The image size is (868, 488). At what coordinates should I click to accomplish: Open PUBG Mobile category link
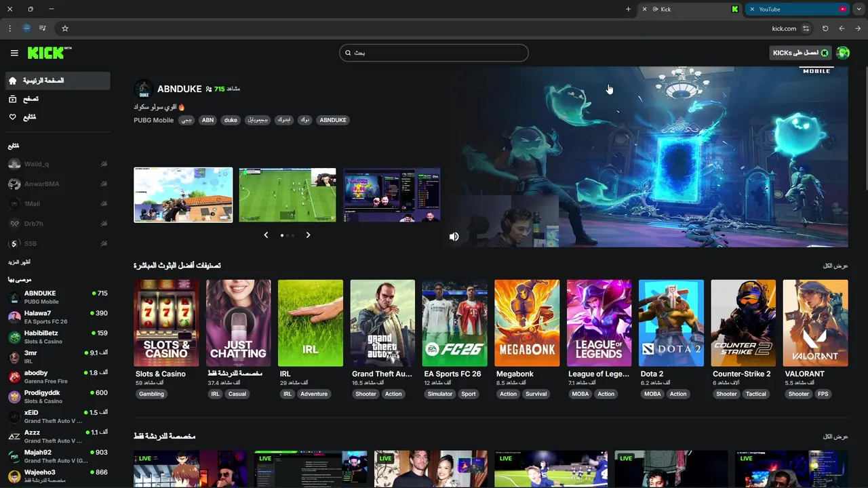[154, 120]
